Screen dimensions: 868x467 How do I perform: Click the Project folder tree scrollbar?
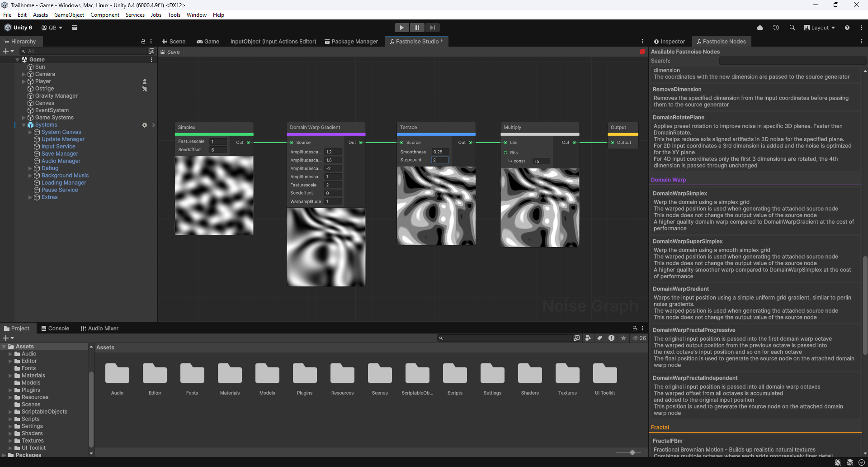coord(91,409)
